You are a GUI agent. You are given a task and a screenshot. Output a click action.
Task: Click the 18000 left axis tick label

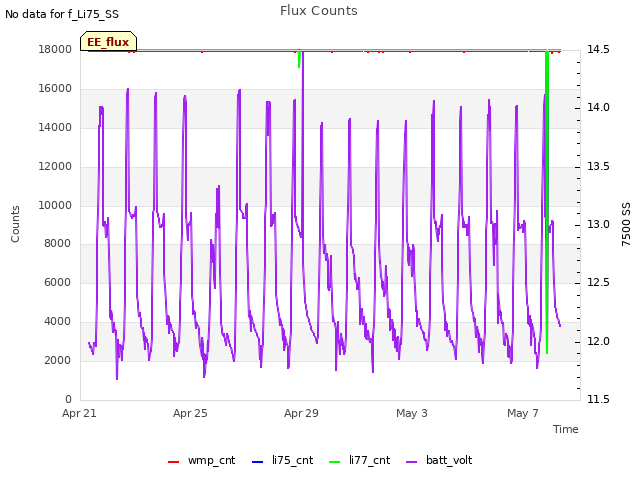(55, 49)
